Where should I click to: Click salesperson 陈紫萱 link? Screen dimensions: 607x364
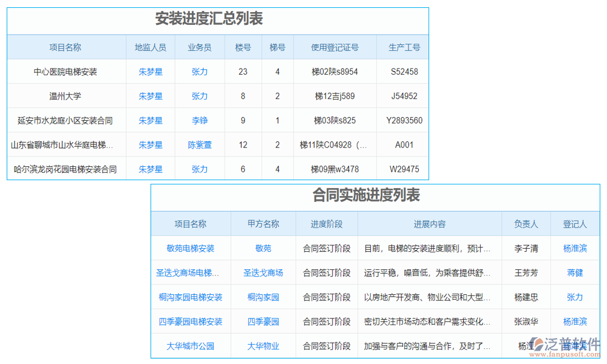coord(200,144)
